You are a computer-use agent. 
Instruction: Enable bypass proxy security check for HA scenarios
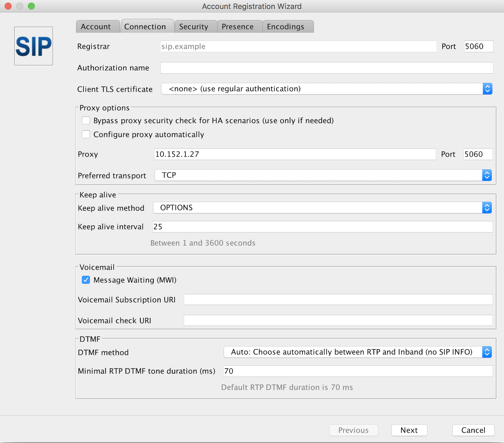(x=86, y=120)
